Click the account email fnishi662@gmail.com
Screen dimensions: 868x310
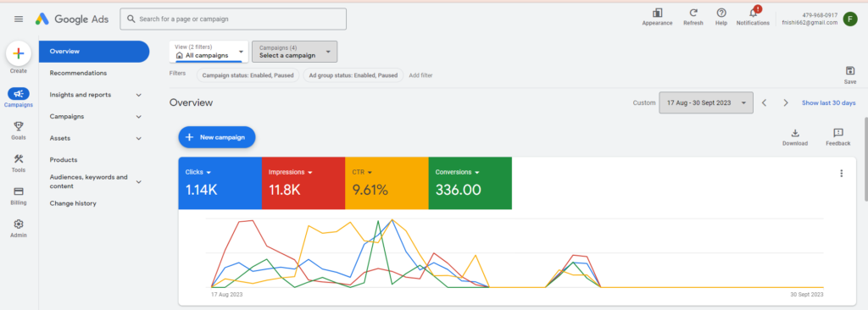click(810, 23)
